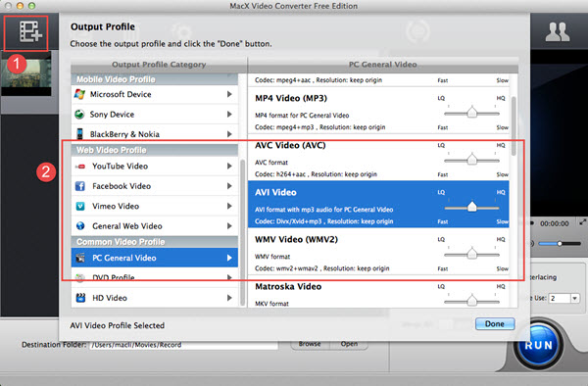Adjust the AVC Video quality slider

(471, 160)
